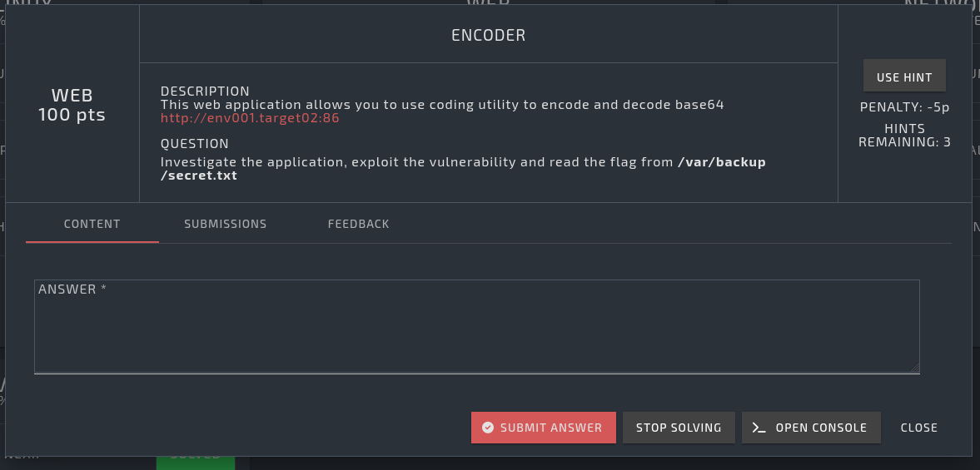Open the Feedback tab
The width and height of the screenshot is (980, 470).
(358, 224)
